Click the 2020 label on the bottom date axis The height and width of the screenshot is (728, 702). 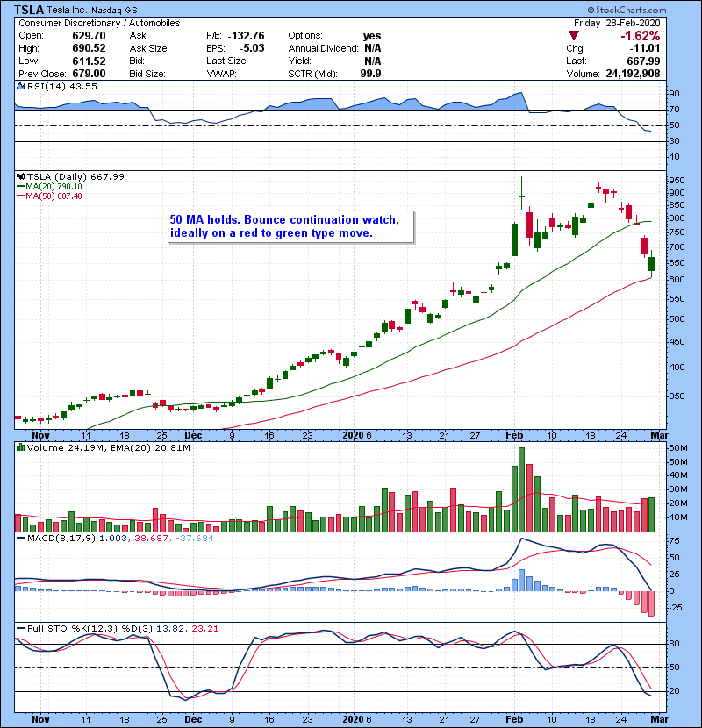click(x=353, y=719)
